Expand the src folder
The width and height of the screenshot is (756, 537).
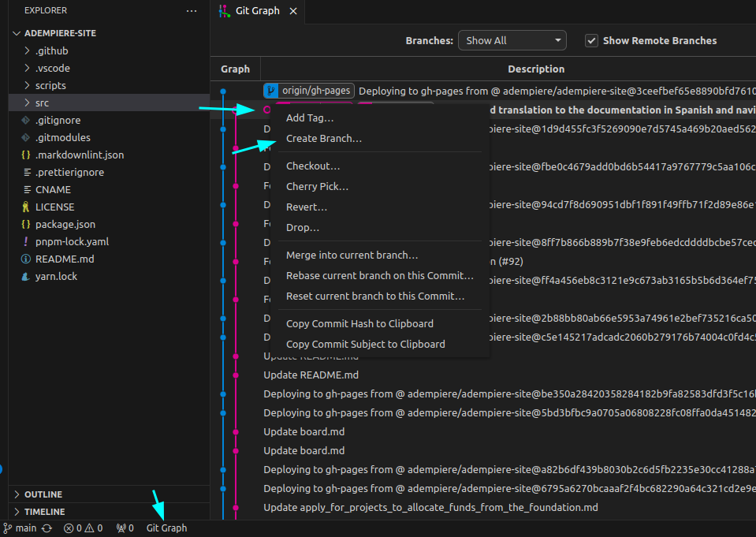click(27, 103)
